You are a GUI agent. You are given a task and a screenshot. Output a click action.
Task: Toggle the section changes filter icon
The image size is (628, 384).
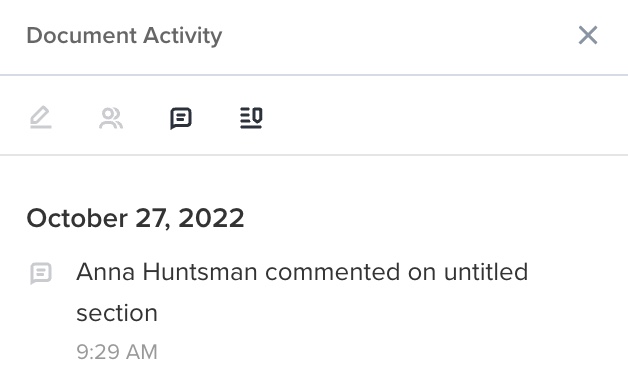[x=251, y=118]
